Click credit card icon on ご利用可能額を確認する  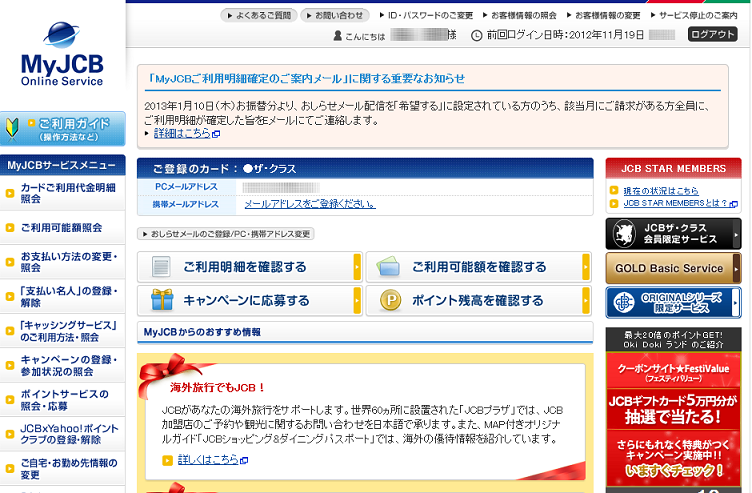[388, 267]
